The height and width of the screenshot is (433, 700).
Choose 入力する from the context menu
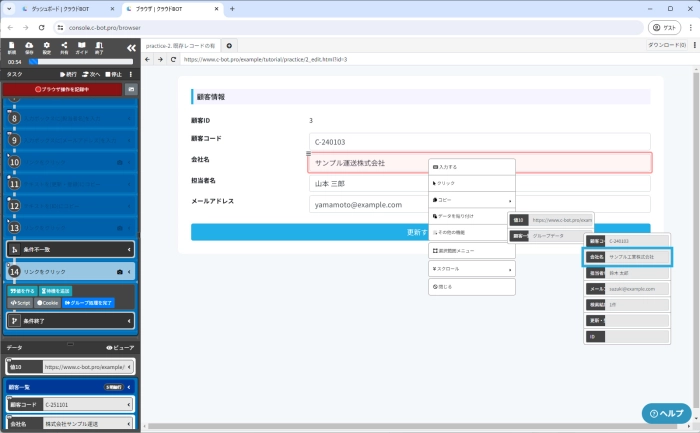tap(471, 167)
